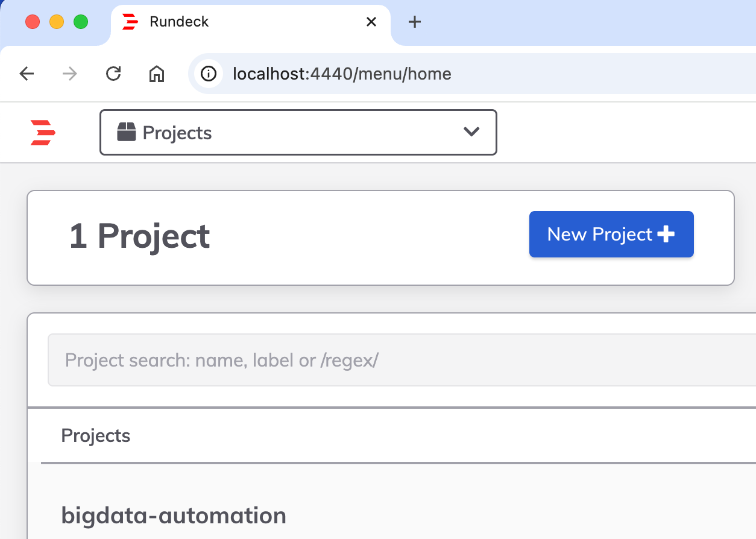Open a new browser tab
The height and width of the screenshot is (539, 756).
[414, 22]
